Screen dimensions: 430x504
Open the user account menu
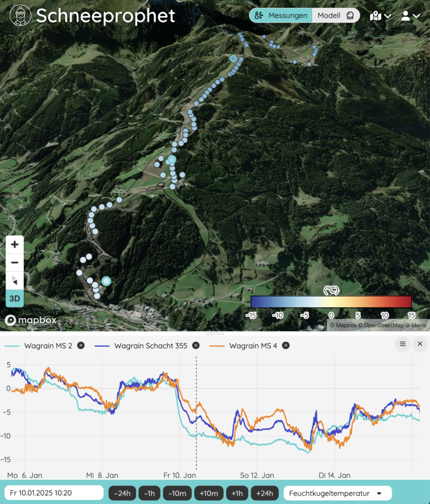pos(410,16)
